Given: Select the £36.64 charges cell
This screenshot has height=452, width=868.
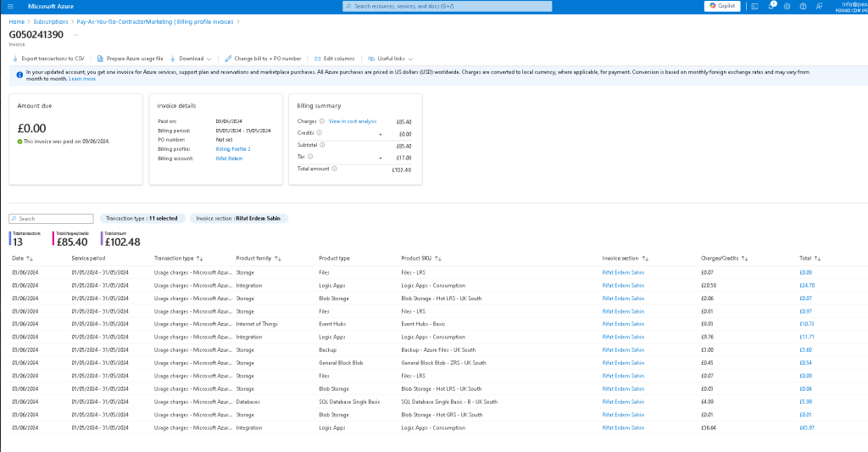Looking at the screenshot, I should [708, 428].
